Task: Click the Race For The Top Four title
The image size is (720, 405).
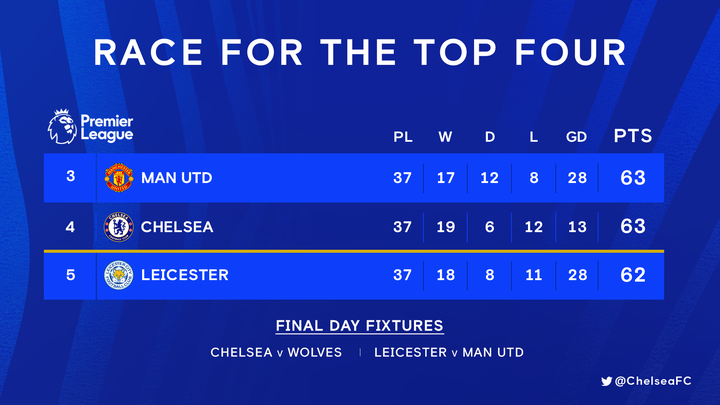Action: [360, 52]
